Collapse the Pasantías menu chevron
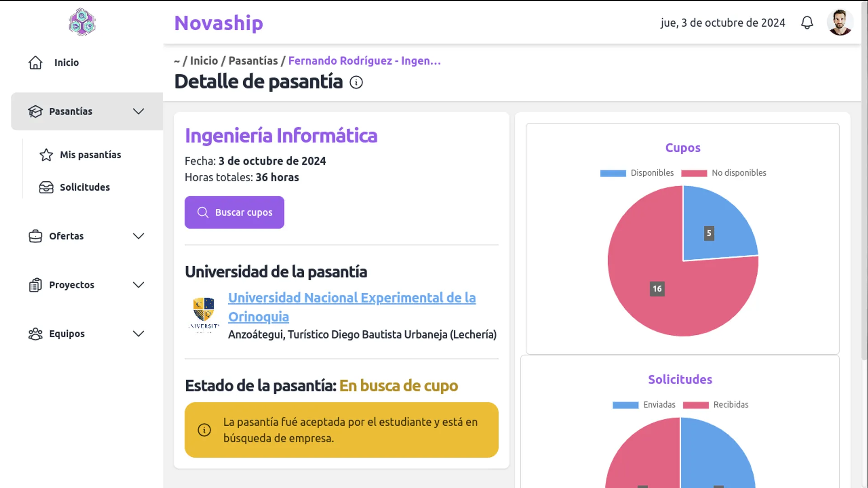This screenshot has width=868, height=488. [x=138, y=111]
